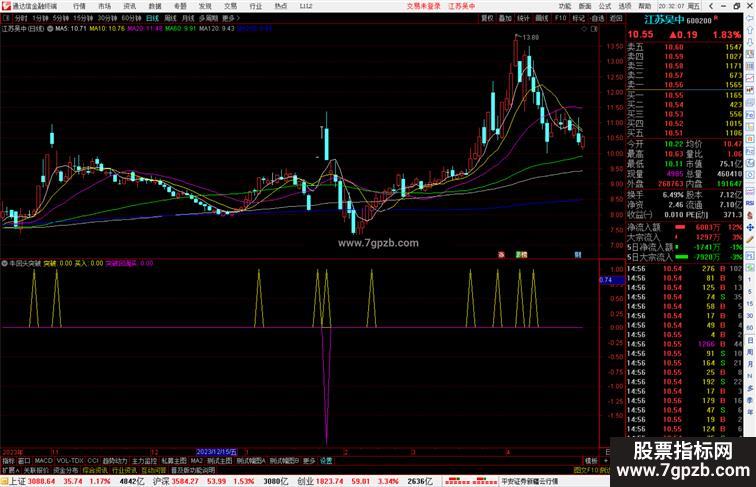Select the CCI indicator tab
This screenshot has width=756, height=487.
click(x=93, y=461)
